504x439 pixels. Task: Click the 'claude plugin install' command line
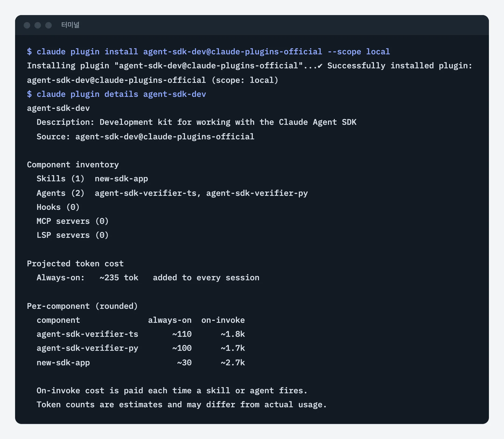[x=208, y=52]
